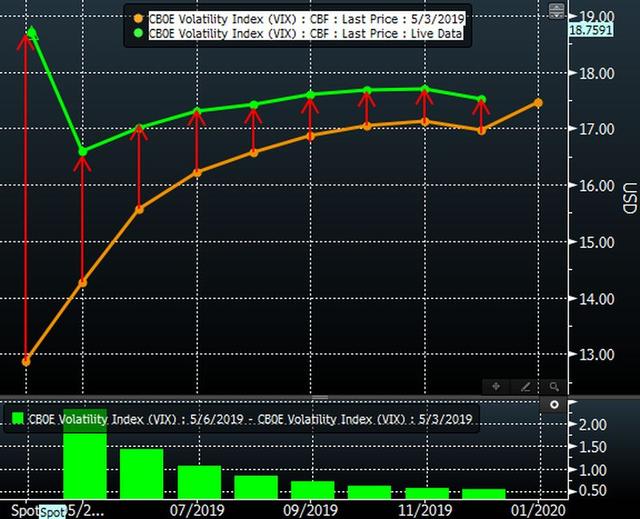The image size is (640, 519).
Task: Click the legend collapse icon near 19.00
Action: [x=556, y=11]
